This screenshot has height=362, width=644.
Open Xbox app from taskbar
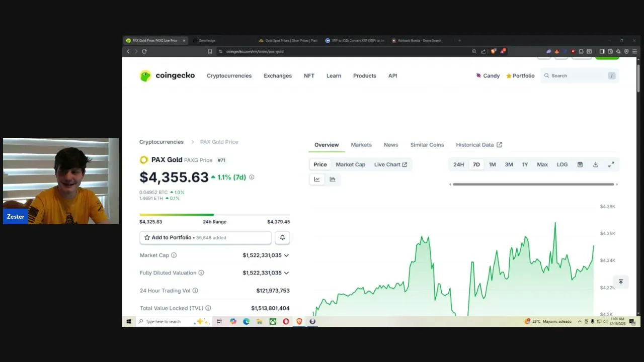(273, 321)
